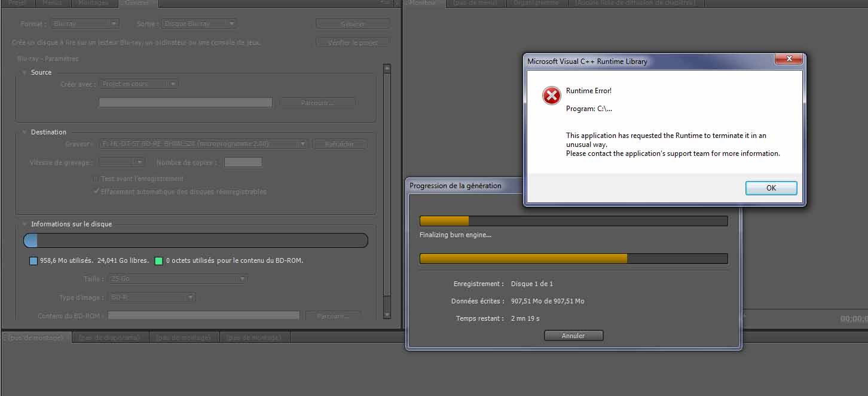Click the blue used-space legend square

coord(33,261)
